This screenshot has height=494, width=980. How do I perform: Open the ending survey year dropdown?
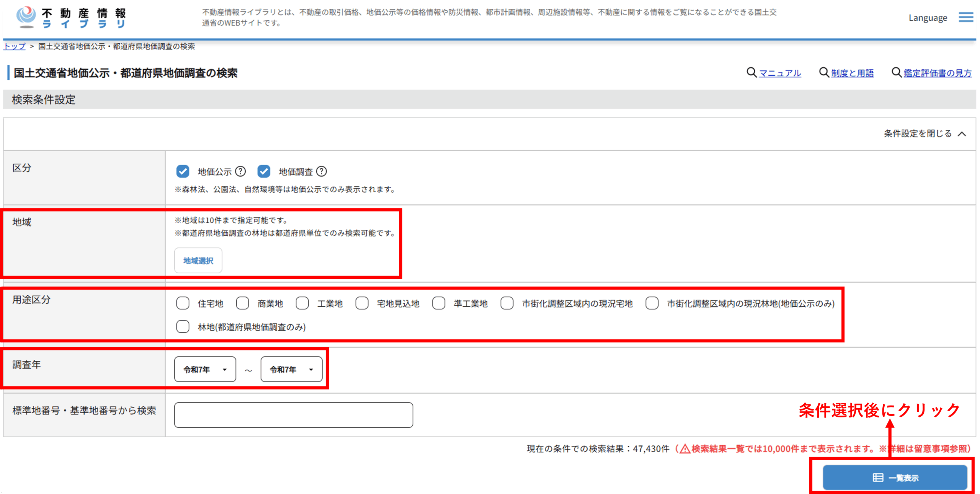point(291,369)
